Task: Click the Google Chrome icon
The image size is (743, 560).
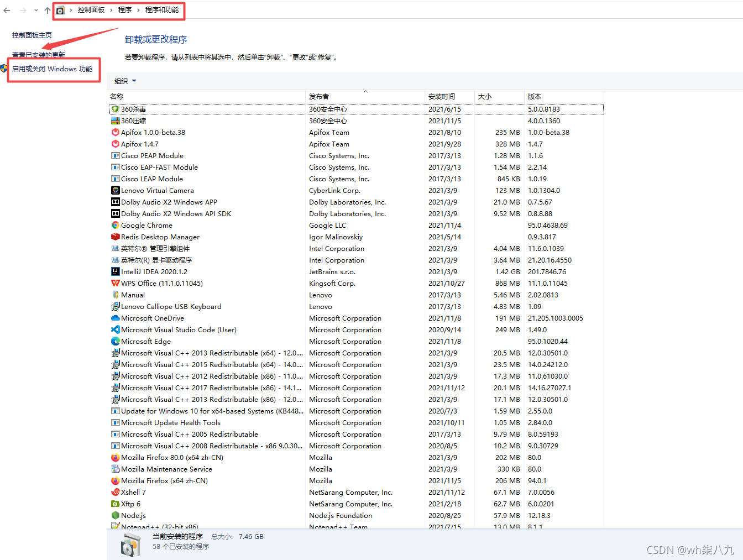Action: (116, 225)
